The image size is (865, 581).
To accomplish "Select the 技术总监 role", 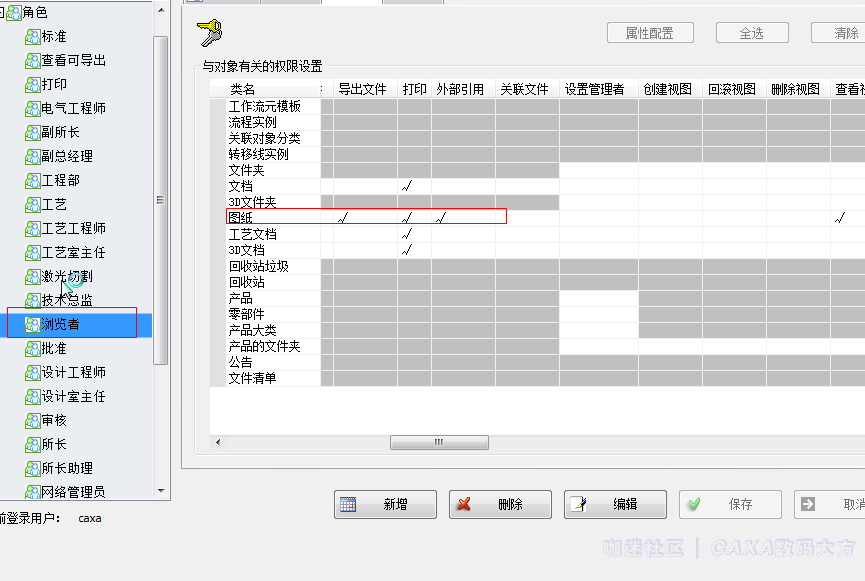I will tap(67, 300).
